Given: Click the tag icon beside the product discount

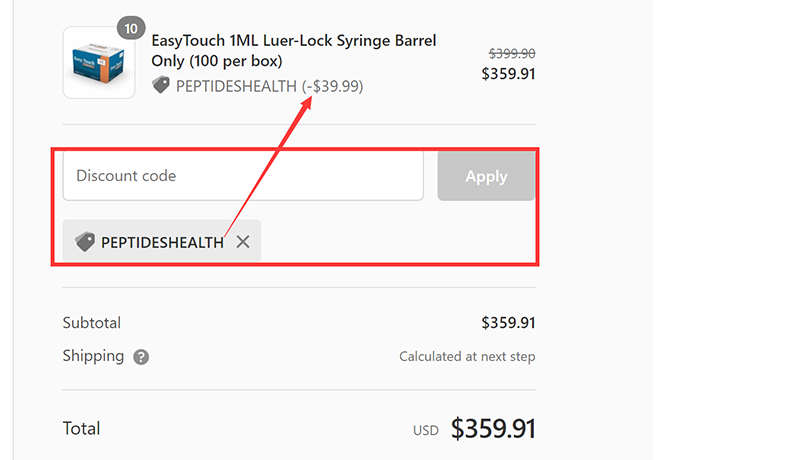Looking at the screenshot, I should tap(161, 85).
